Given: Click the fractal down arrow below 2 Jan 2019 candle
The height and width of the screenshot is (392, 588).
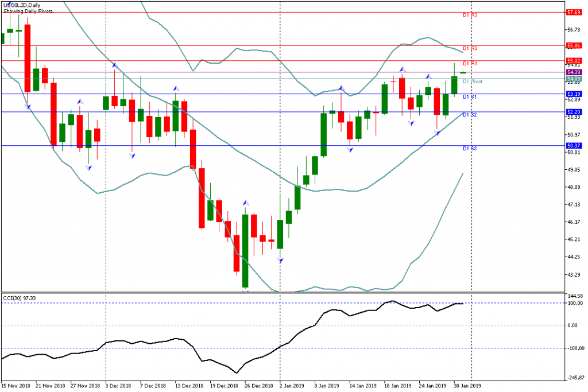Looking at the screenshot, I should [280, 261].
